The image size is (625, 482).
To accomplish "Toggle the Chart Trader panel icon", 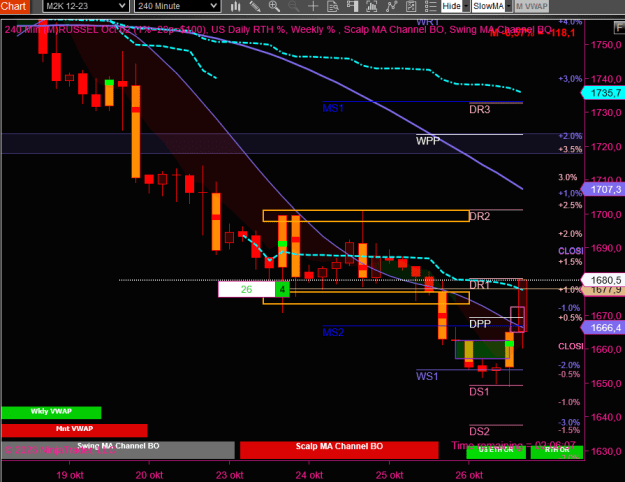I will point(352,6).
